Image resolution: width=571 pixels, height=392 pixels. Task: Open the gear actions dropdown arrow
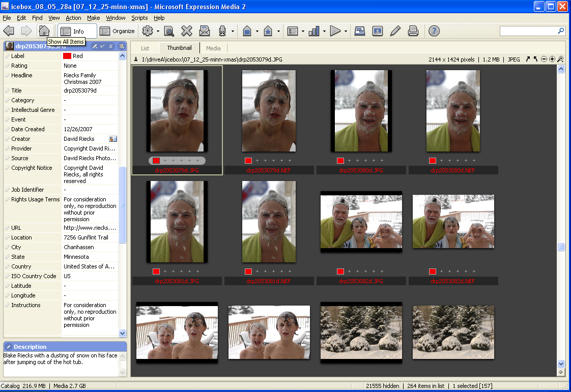click(x=158, y=32)
